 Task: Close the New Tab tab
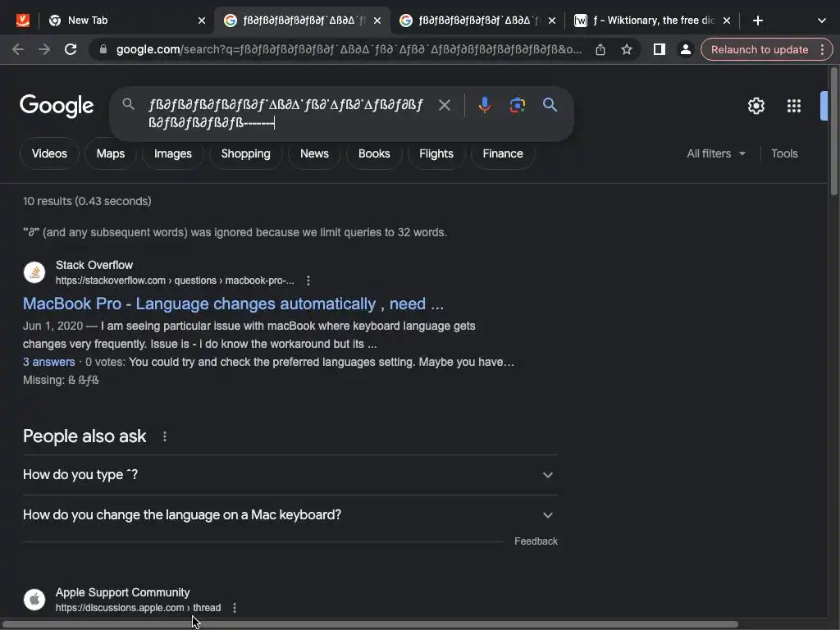(202, 21)
